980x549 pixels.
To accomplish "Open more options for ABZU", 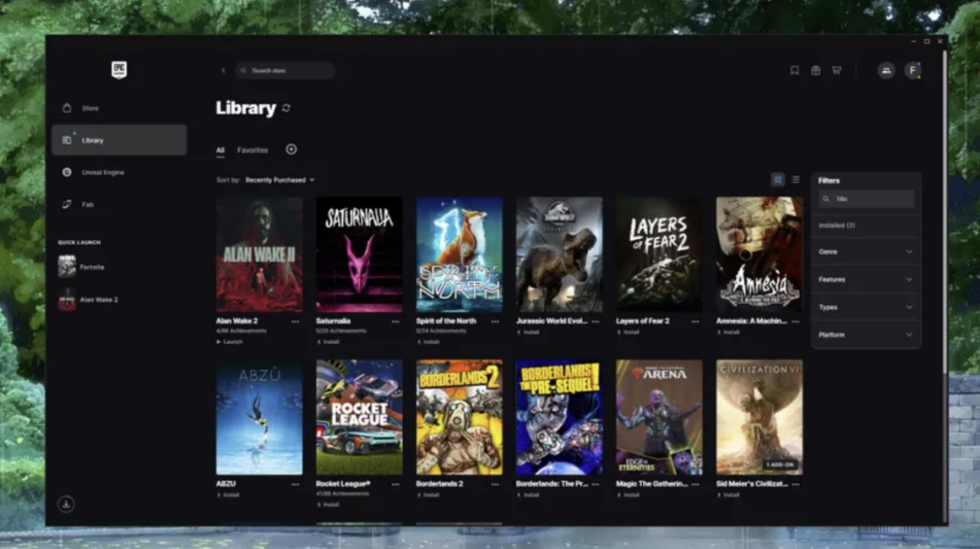I will pyautogui.click(x=295, y=484).
